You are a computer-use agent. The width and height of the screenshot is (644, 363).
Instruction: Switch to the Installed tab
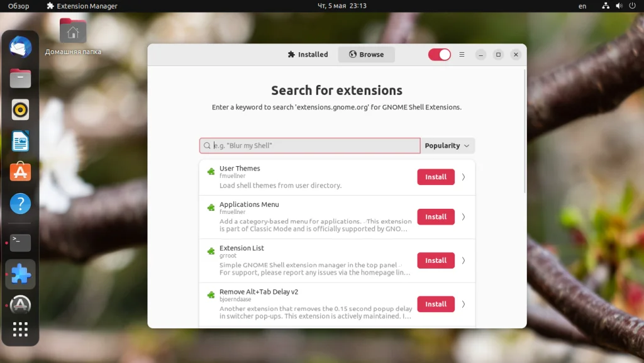pos(308,54)
